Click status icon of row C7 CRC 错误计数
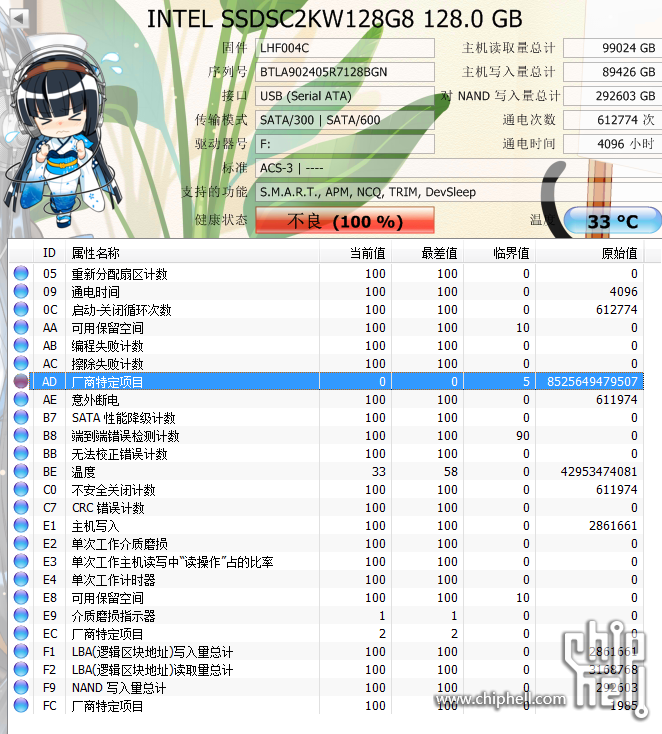This screenshot has height=734, width=662. pyautogui.click(x=21, y=507)
